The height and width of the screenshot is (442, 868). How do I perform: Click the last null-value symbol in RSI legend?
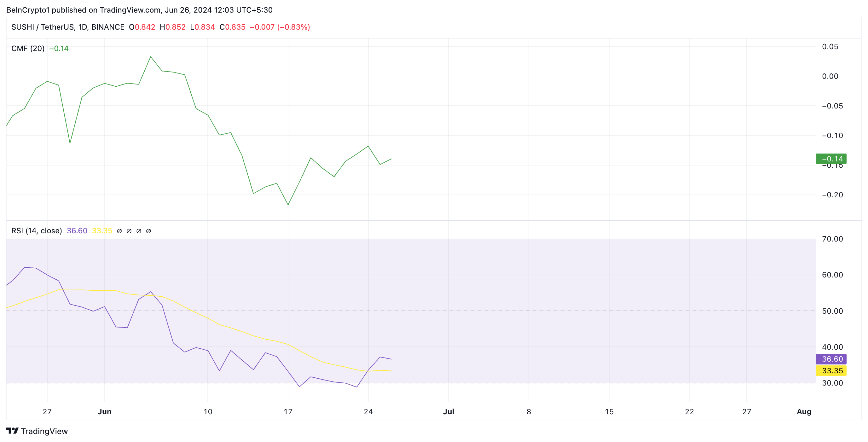pos(148,231)
